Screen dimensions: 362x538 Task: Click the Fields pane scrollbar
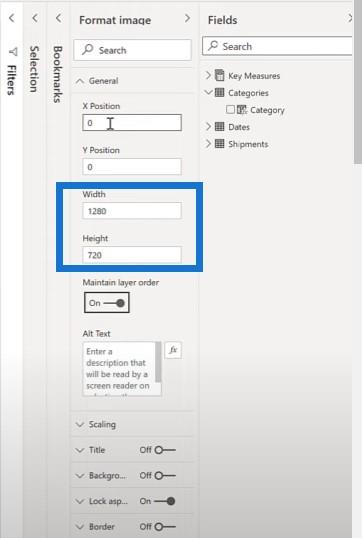coord(357,82)
